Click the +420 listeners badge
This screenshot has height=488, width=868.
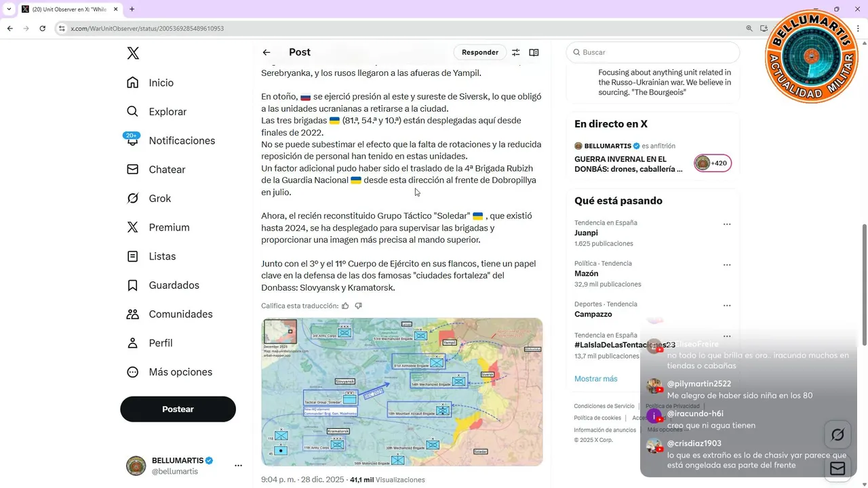tap(713, 163)
